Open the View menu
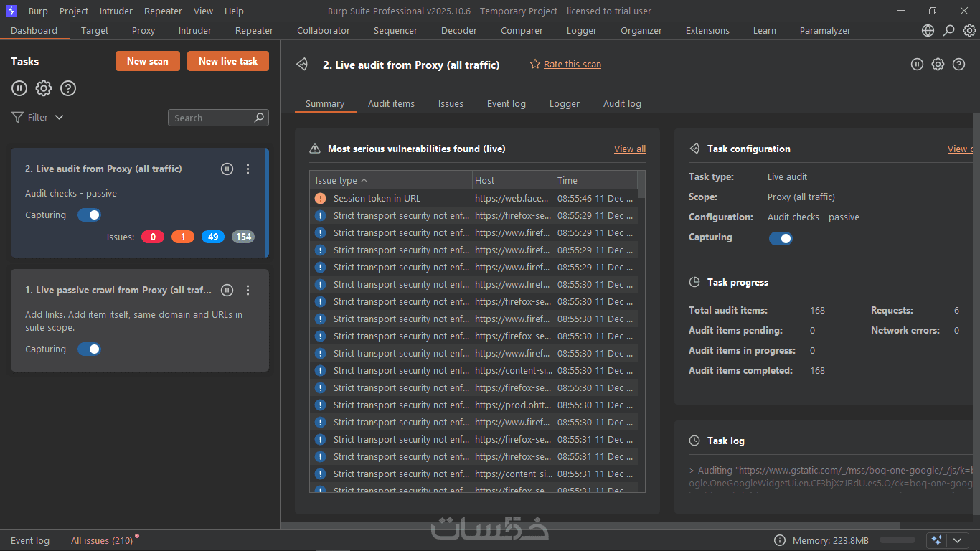Viewport: 980px width, 551px height. click(x=203, y=11)
